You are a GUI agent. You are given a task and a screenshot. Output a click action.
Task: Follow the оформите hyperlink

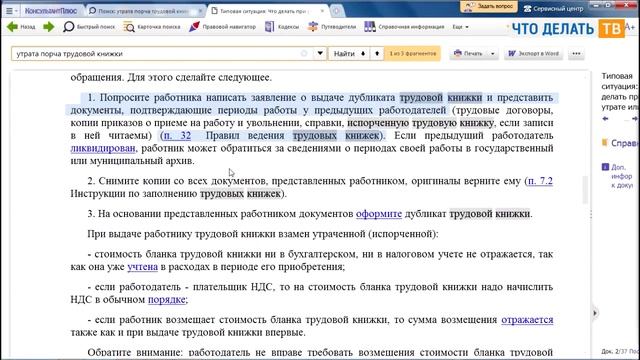point(379,213)
